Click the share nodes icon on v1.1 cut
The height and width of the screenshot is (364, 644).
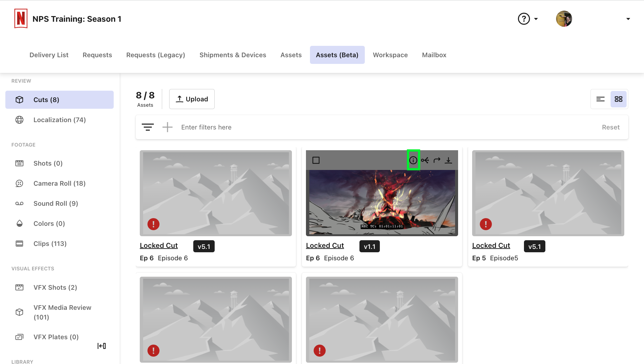[x=425, y=160]
